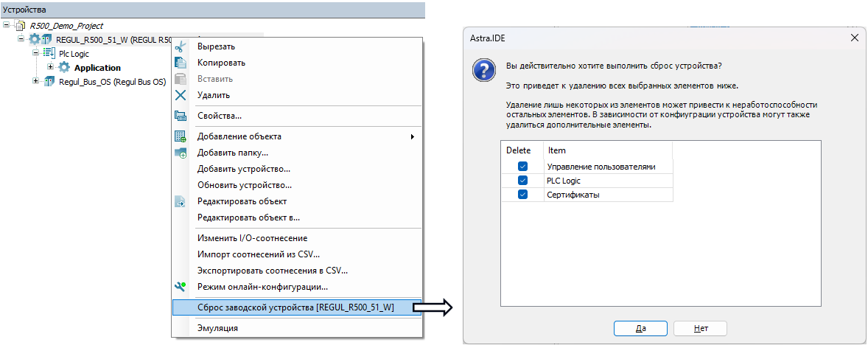Click the copy icon beside Копировать

click(x=181, y=63)
